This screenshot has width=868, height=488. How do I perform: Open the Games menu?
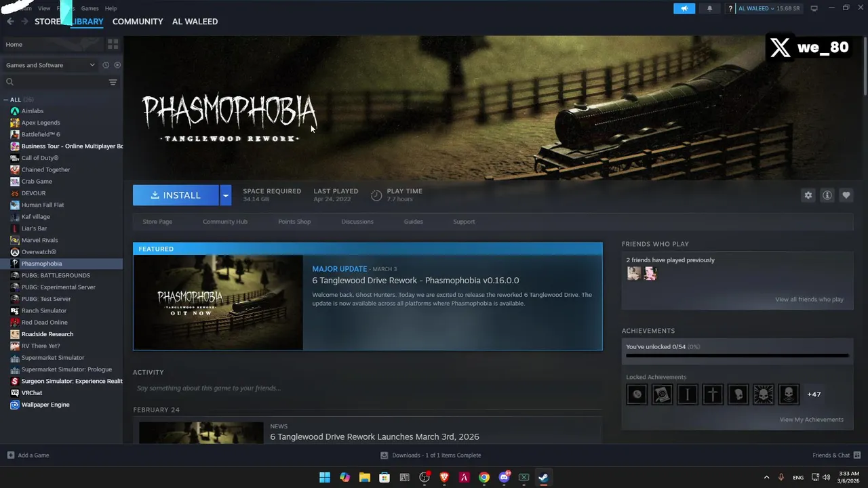(90, 8)
